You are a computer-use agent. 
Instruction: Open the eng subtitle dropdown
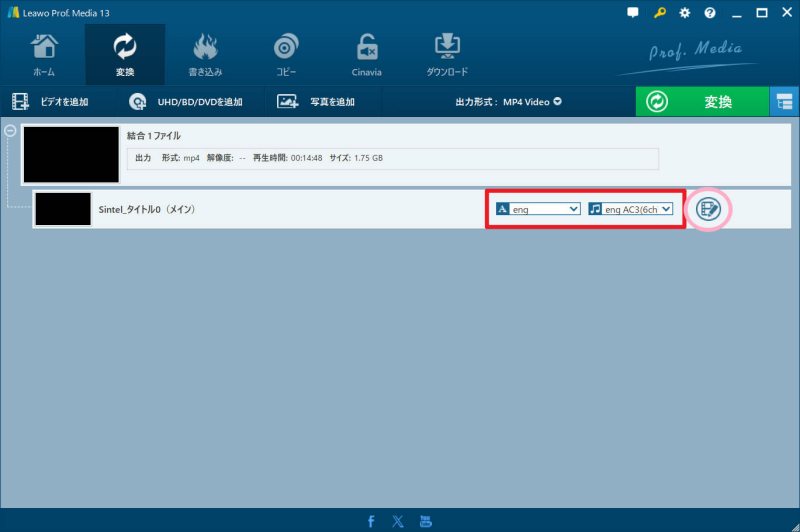click(538, 209)
